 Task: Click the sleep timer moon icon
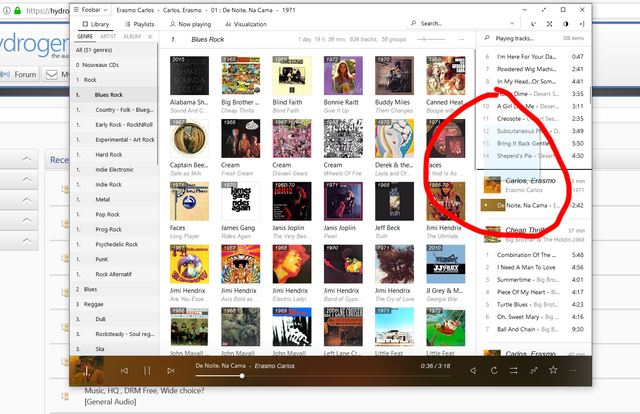coord(533,24)
